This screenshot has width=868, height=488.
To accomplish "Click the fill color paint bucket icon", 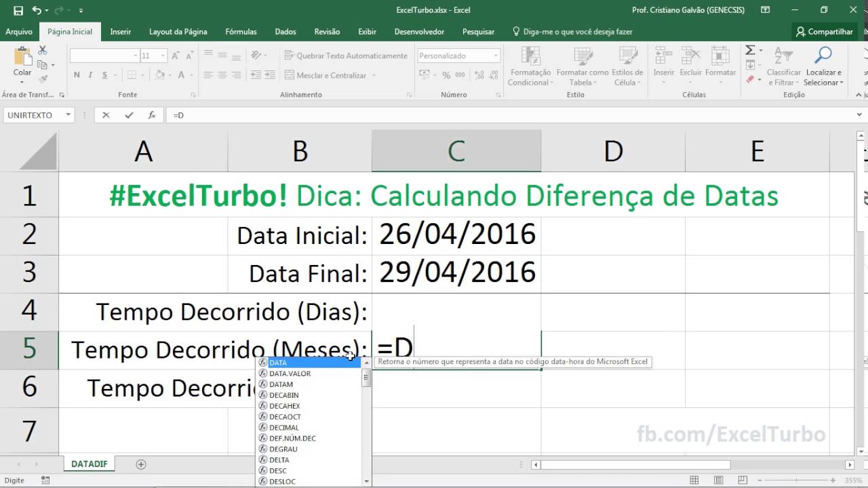I will point(161,75).
